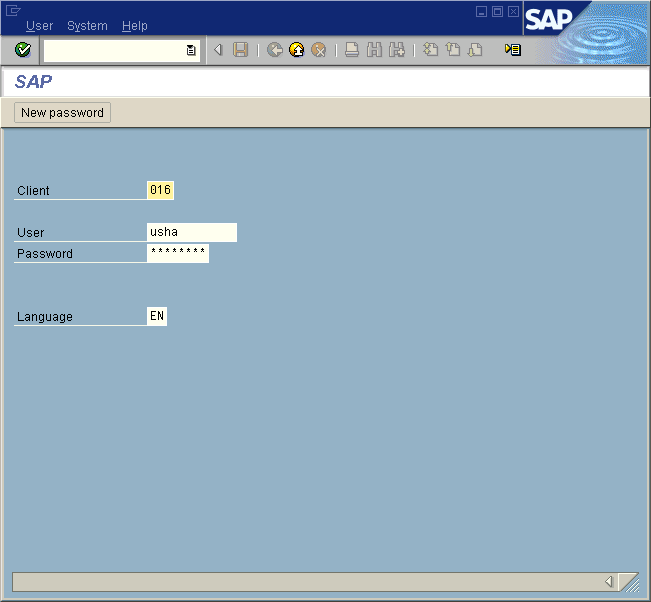The width and height of the screenshot is (651, 602).
Task: Click the Language input field
Action: pyautogui.click(x=157, y=317)
